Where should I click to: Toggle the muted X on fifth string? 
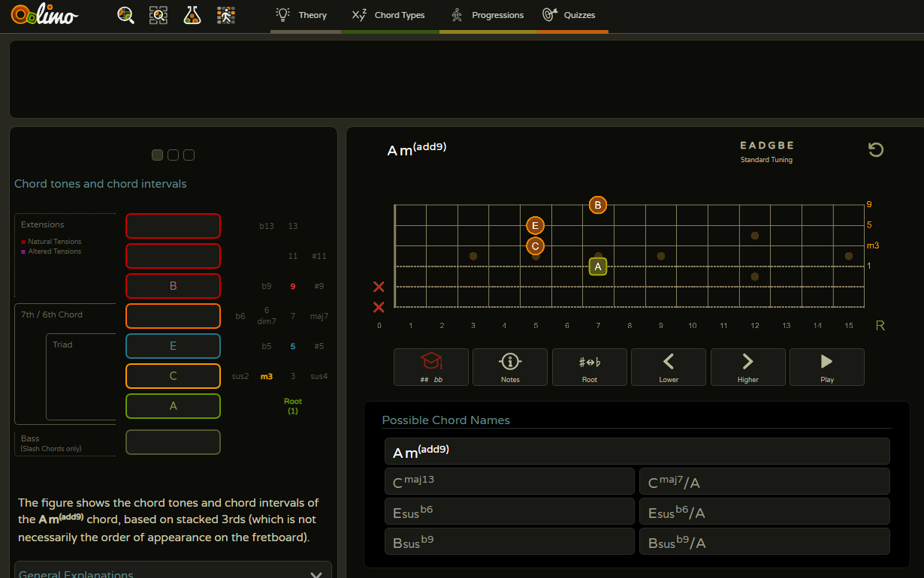click(379, 287)
